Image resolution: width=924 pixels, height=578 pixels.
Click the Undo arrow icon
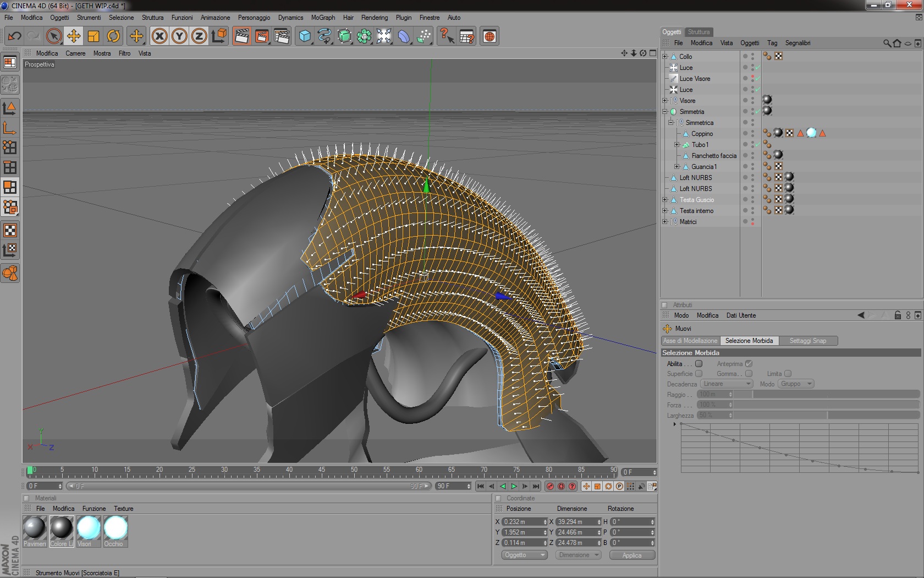tap(14, 36)
